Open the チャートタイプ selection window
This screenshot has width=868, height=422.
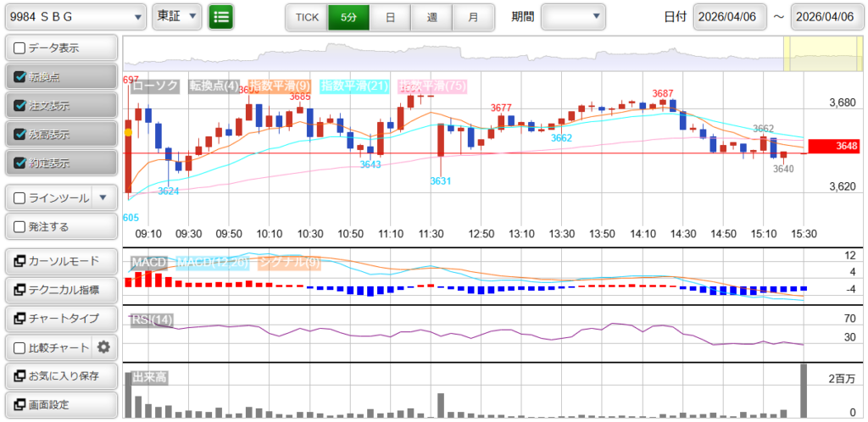(x=60, y=319)
